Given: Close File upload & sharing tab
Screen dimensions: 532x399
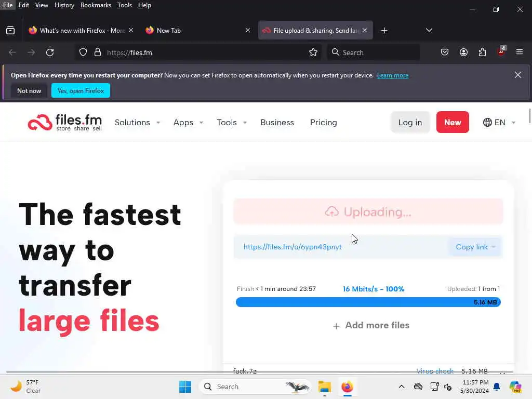Looking at the screenshot, I should coord(365,30).
